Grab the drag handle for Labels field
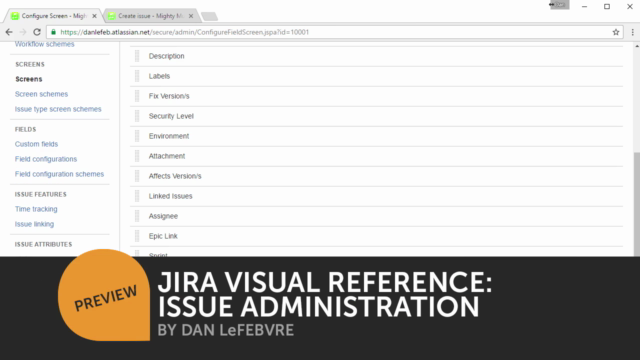640x360 pixels. click(x=137, y=76)
